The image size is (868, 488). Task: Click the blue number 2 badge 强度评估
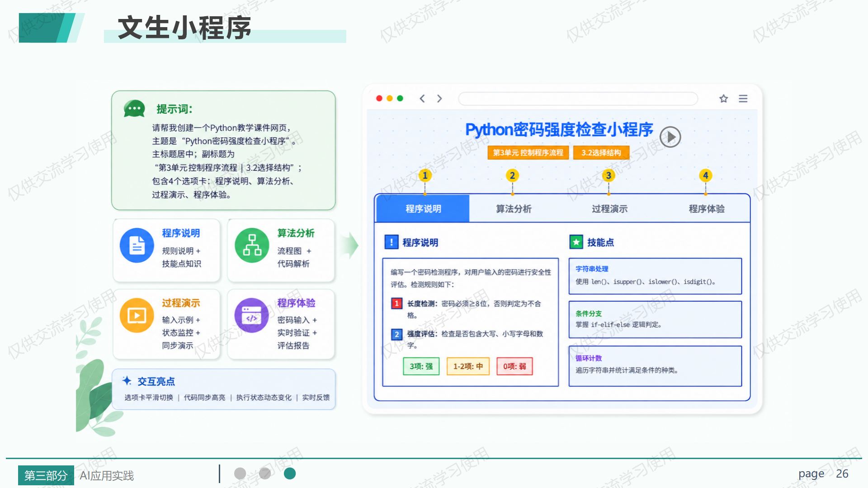(396, 334)
